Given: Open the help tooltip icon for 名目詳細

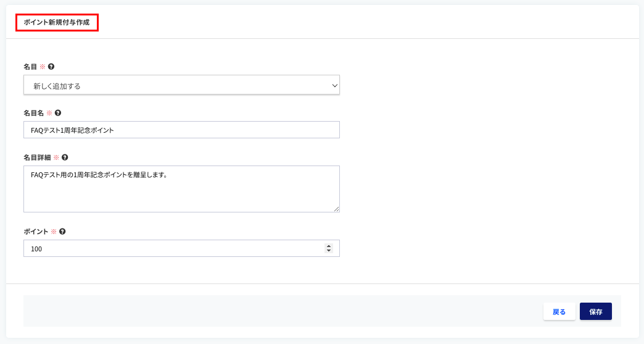Looking at the screenshot, I should pos(65,157).
